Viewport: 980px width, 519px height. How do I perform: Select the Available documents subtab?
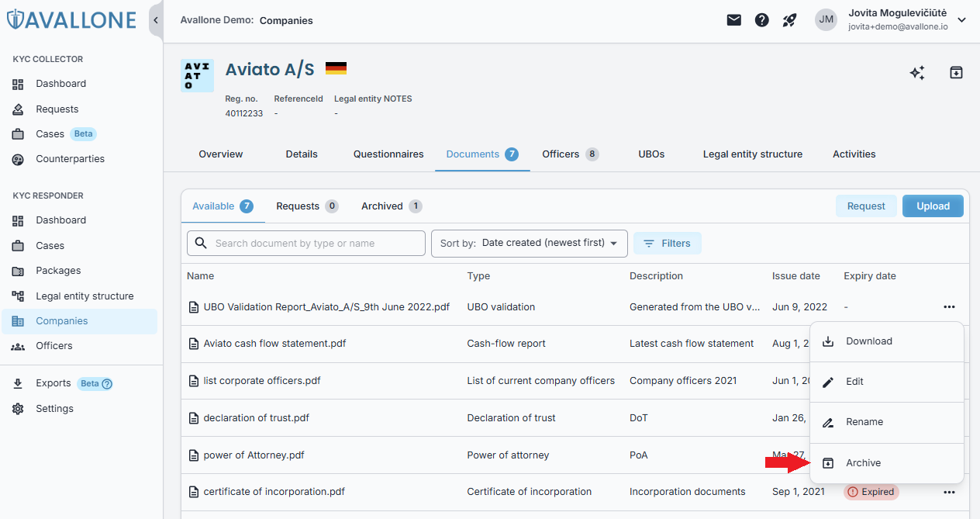pos(223,206)
